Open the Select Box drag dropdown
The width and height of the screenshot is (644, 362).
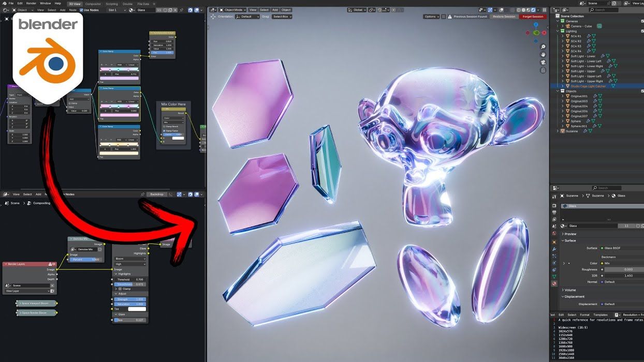pos(282,17)
